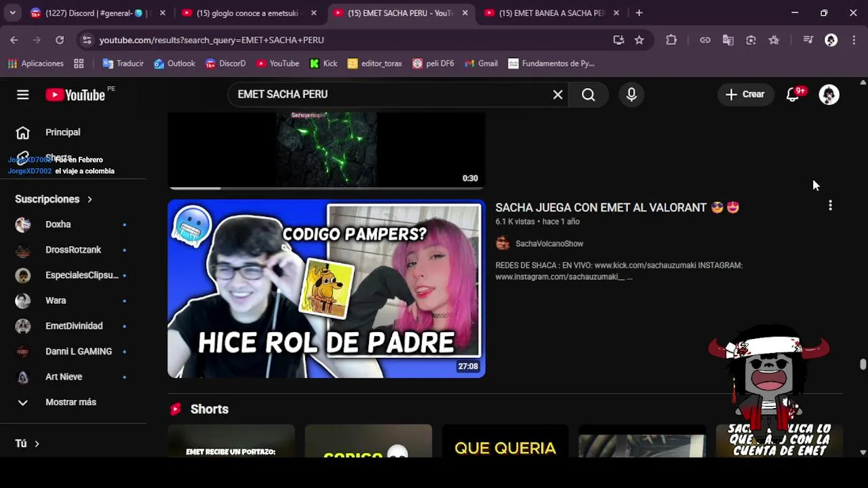Open the editor_torax bookmark
The height and width of the screenshot is (488, 868).
point(374,64)
